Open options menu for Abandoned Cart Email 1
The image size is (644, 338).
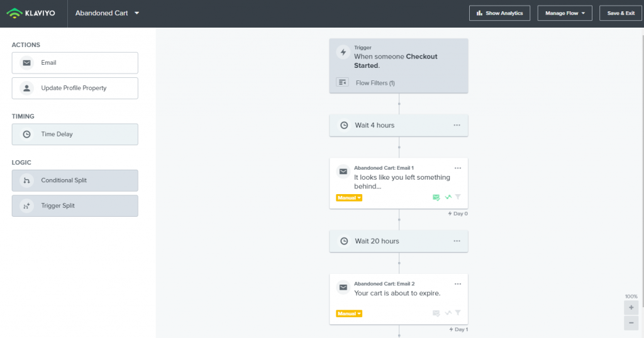(x=458, y=168)
